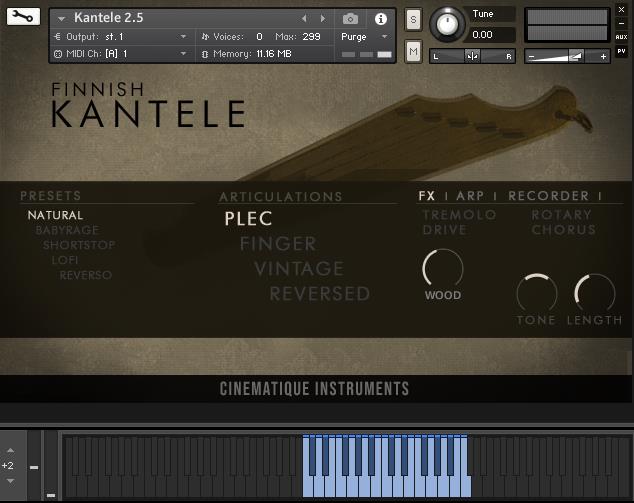
Task: Open instrument edit mode with wrench icon
Action: tap(22, 17)
